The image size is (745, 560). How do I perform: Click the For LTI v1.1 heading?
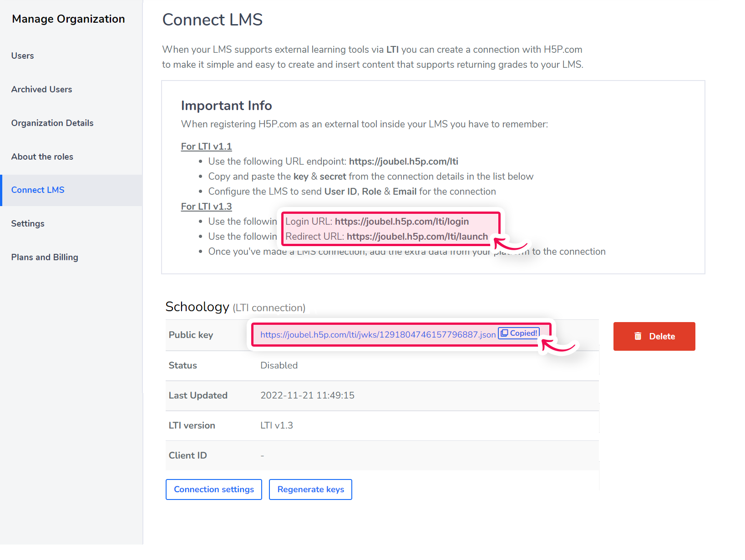pos(207,146)
